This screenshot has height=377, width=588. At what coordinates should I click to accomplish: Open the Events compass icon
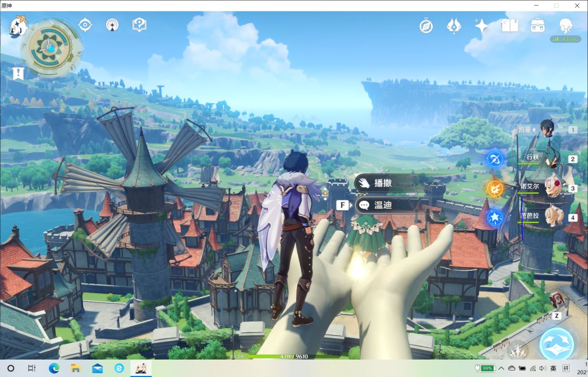click(x=426, y=26)
